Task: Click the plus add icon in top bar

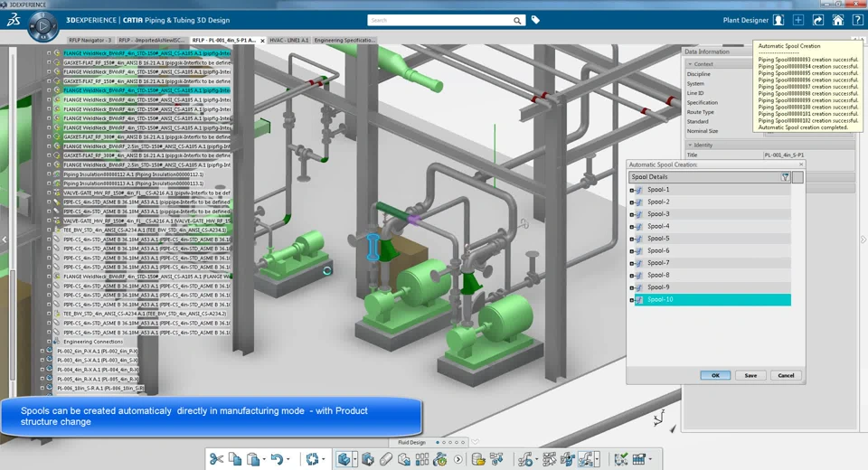Action: point(798,20)
